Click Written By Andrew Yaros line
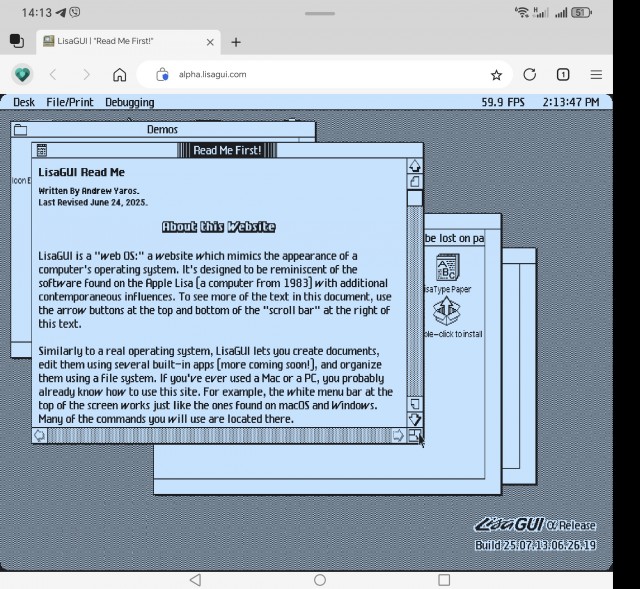Screen dimensions: 640x589 click(x=89, y=191)
